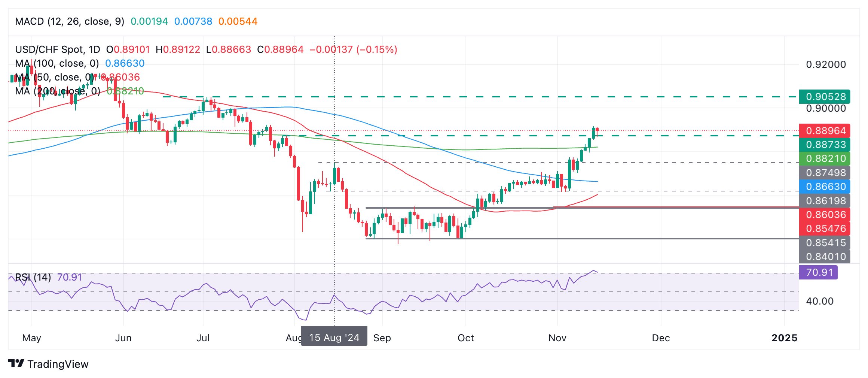
Task: Click the May label on time axis
Action: [32, 338]
